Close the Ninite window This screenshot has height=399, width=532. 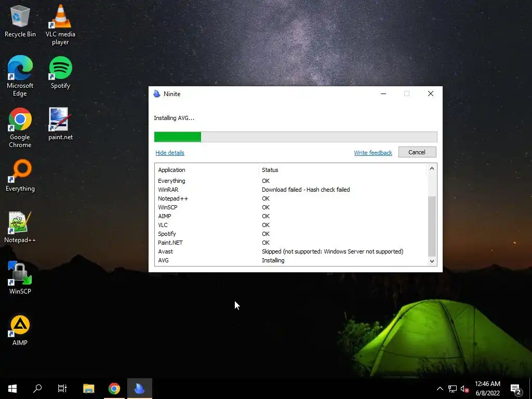431,94
